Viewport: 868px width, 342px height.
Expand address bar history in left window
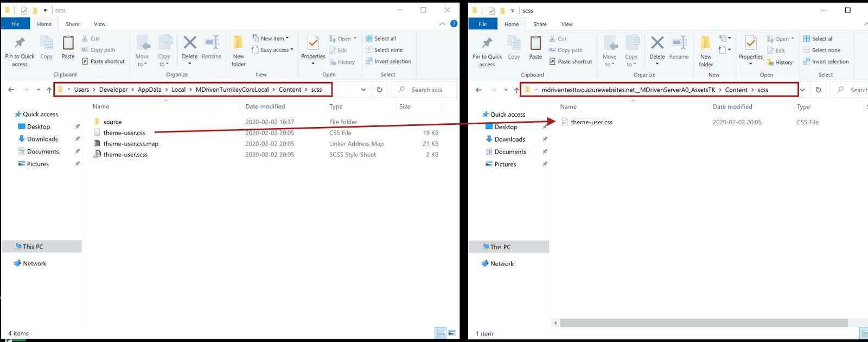[x=363, y=90]
